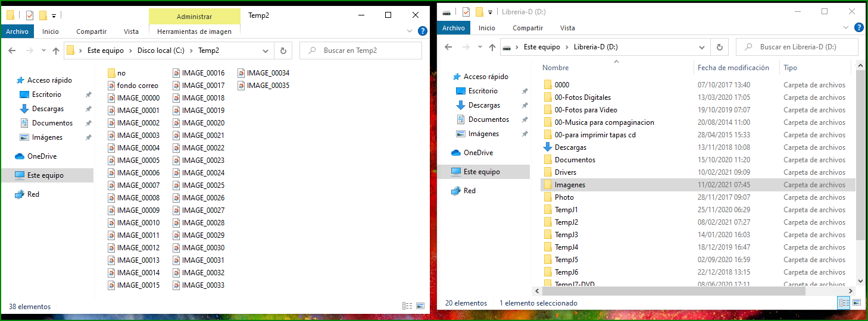Select IMAGE_00016 file in Temp2
Viewport: 868px width, 321px height.
(199, 73)
